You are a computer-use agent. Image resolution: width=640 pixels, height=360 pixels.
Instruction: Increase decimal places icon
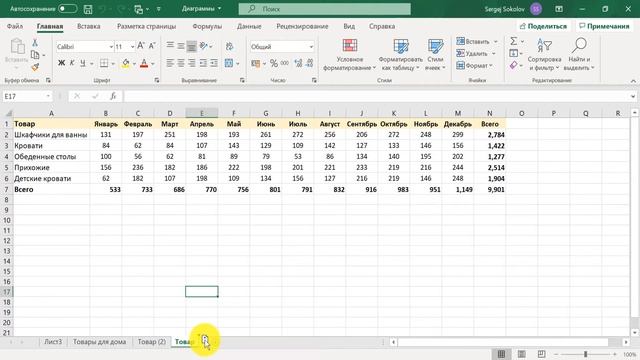[298, 63]
